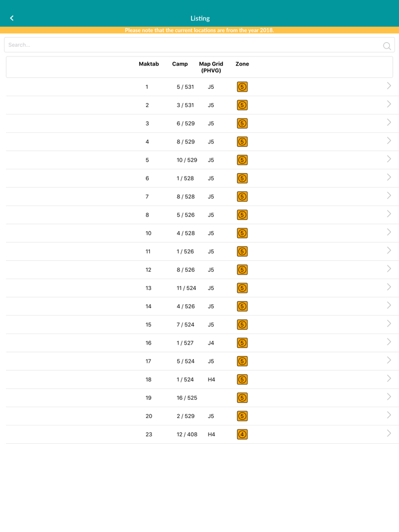The image size is (399, 532).
Task: Click the yellow 2018 locations notice banner
Action: click(x=199, y=30)
